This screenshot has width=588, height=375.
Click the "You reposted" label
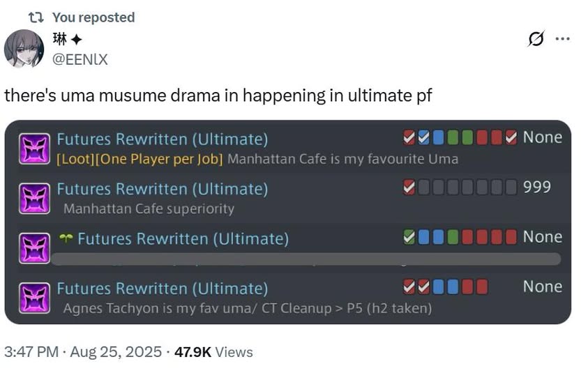point(93,17)
